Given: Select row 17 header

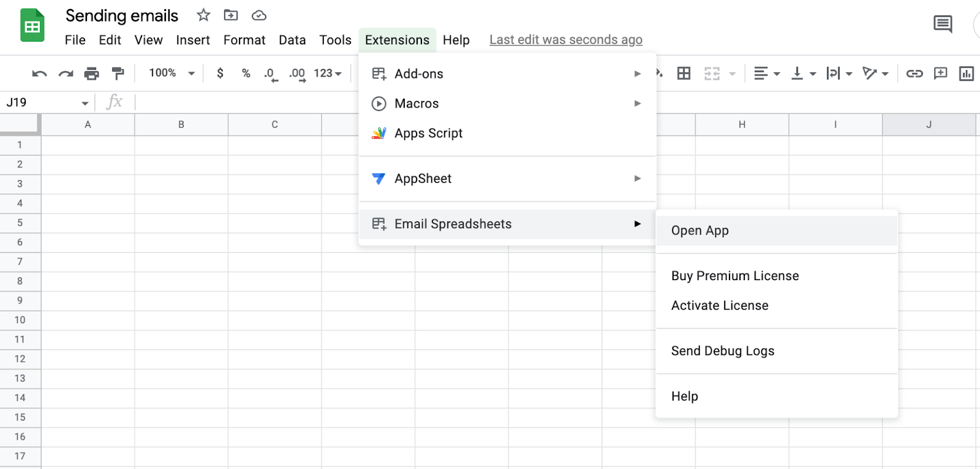Looking at the screenshot, I should [x=20, y=456].
